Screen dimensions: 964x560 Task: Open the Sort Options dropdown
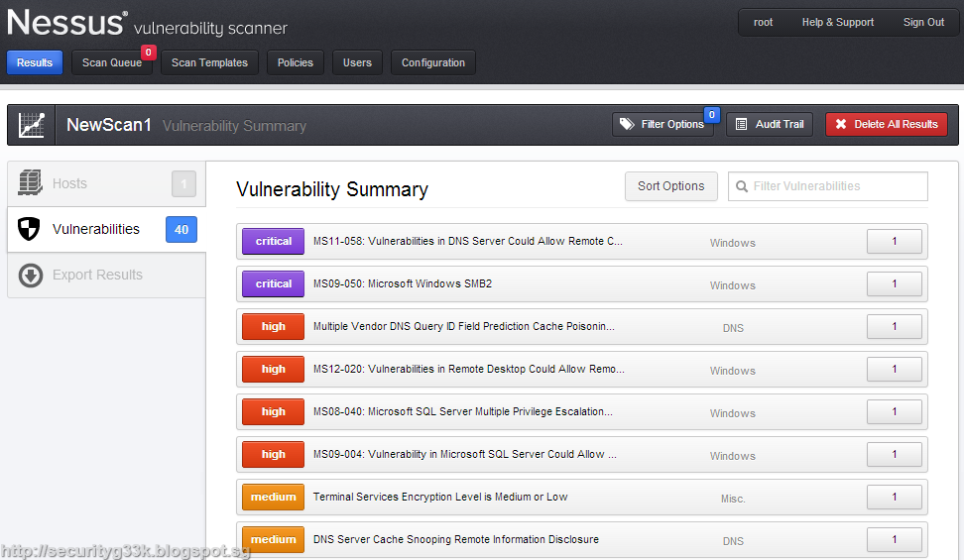pos(670,186)
